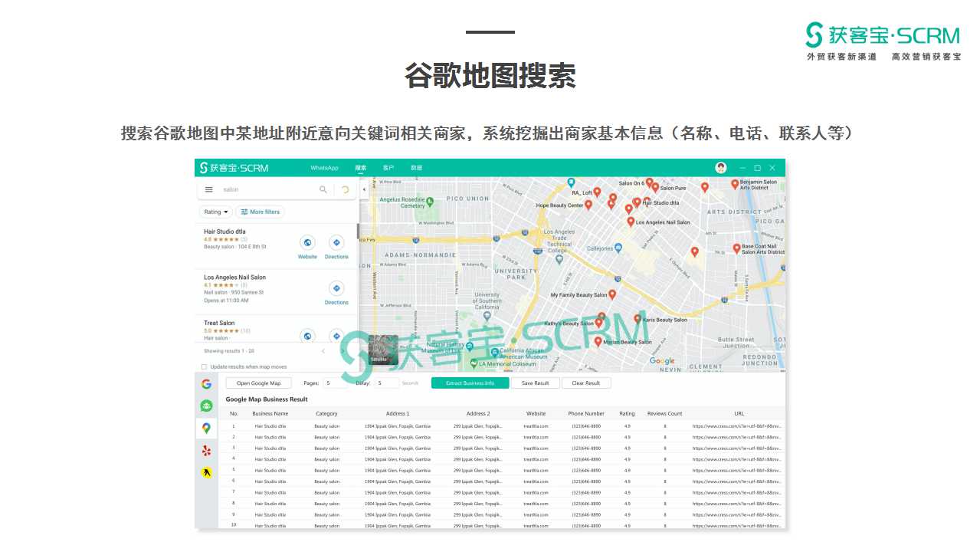This screenshot has height=552, width=980.
Task: Open the Los Angeles Nail Salon listing title
Action: click(x=234, y=278)
